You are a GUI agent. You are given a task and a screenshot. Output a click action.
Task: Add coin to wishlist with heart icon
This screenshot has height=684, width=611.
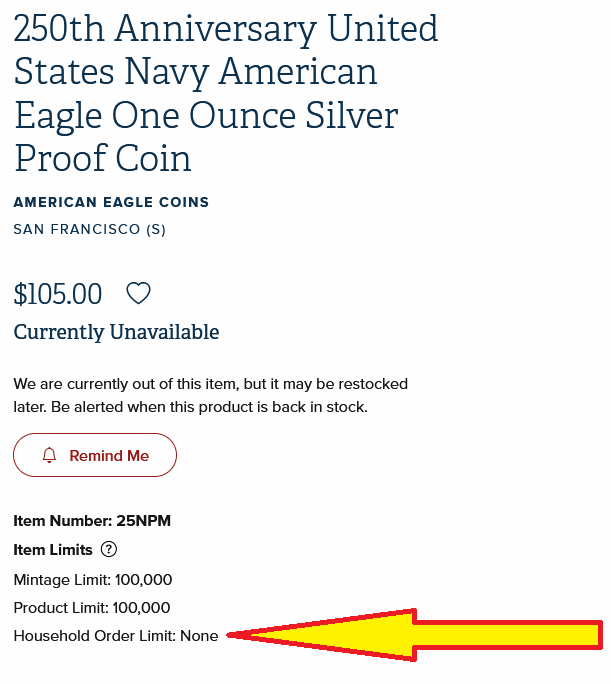[x=138, y=293]
